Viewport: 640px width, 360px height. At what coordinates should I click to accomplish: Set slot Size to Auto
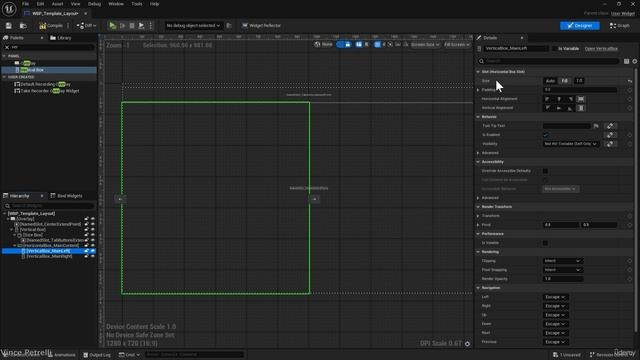tap(550, 81)
